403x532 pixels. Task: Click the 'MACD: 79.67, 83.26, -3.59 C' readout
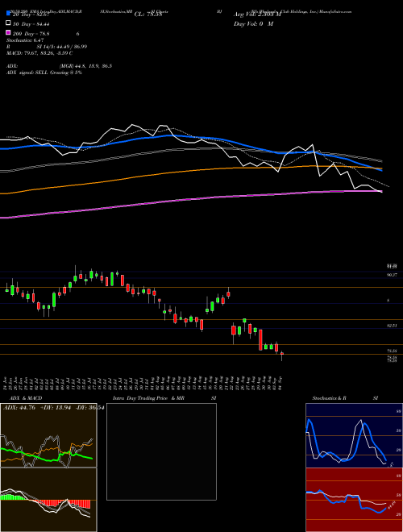[x=39, y=53]
